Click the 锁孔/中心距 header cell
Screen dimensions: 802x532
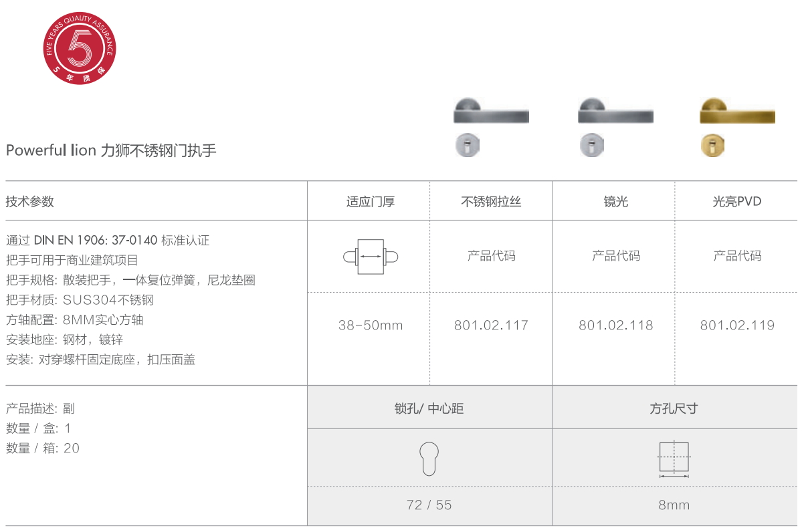(429, 408)
